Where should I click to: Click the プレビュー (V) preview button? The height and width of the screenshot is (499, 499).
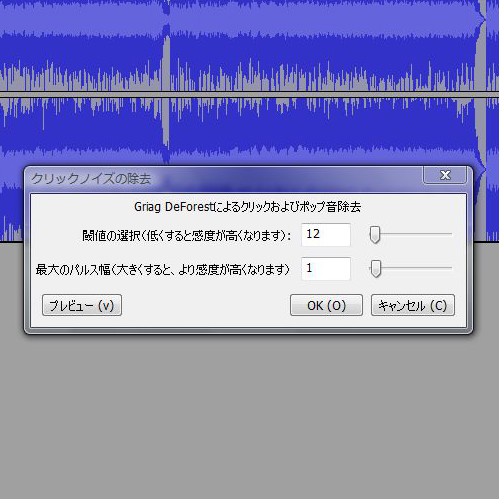point(82,305)
